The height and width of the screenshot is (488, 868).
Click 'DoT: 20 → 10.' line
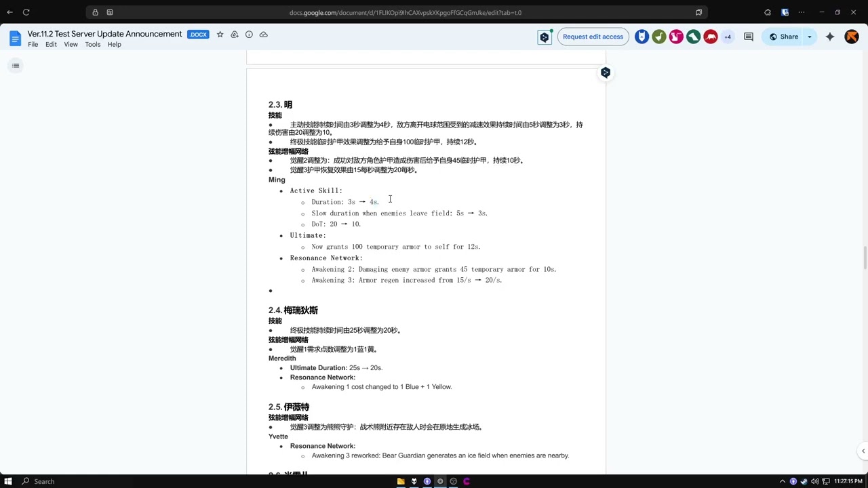click(336, 224)
